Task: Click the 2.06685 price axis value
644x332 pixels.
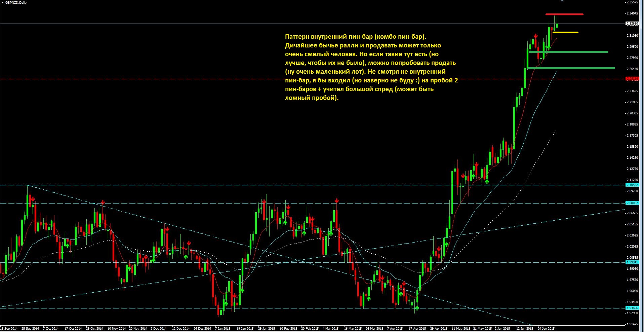Action: 633,213
